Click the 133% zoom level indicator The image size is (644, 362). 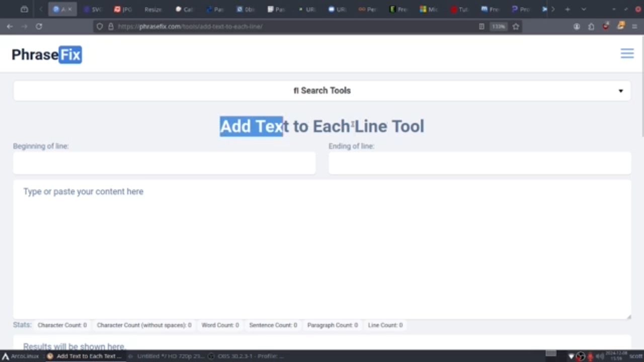click(x=498, y=27)
